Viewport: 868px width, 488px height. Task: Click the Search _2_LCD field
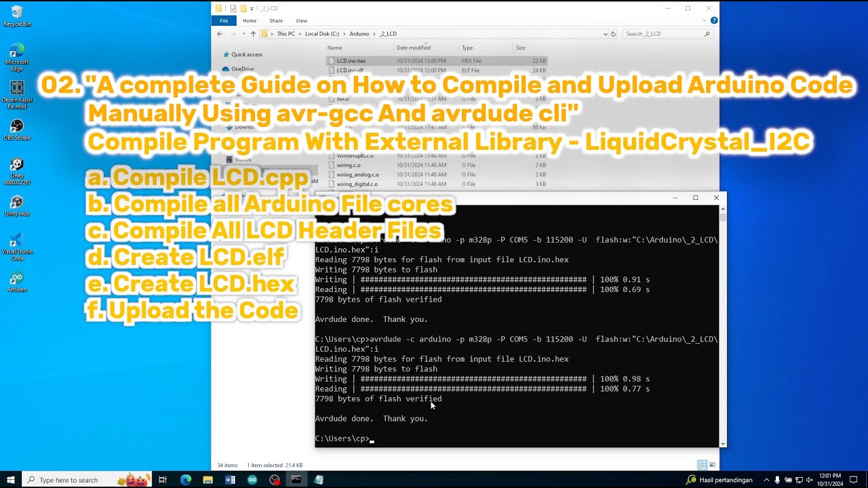point(667,34)
